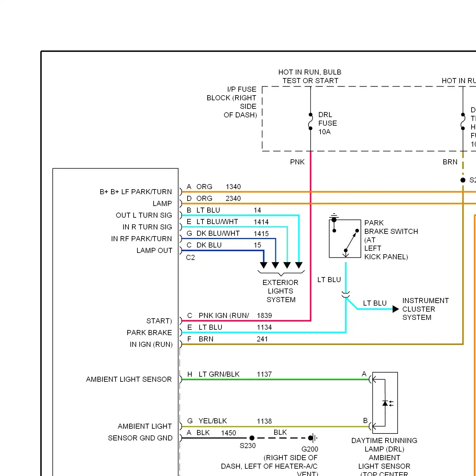This screenshot has height=476, width=476.
Task: Click the 'PNK' wire label below the fuse block
Action: (x=297, y=162)
